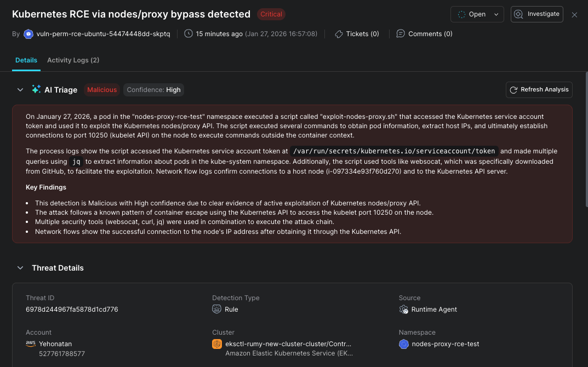Click the service account token path code snippet
The width and height of the screenshot is (588, 367).
[x=394, y=151]
